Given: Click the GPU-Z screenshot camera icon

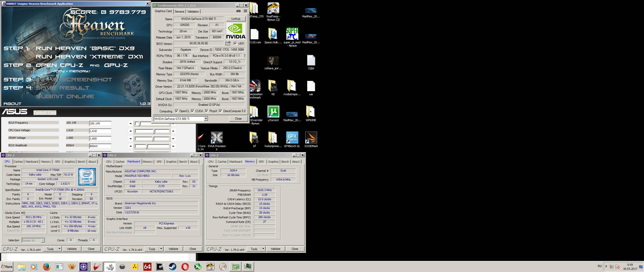Looking at the screenshot, I should [238, 11].
